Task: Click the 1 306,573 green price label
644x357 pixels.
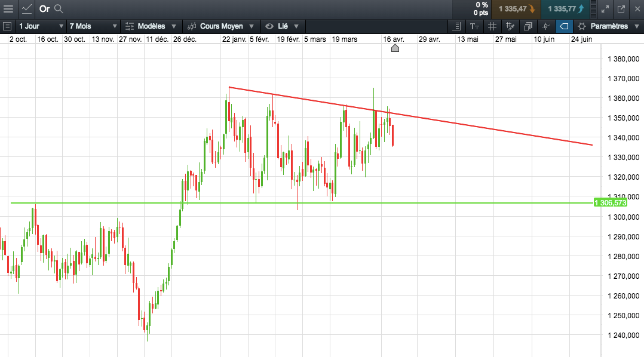Action: (x=611, y=203)
